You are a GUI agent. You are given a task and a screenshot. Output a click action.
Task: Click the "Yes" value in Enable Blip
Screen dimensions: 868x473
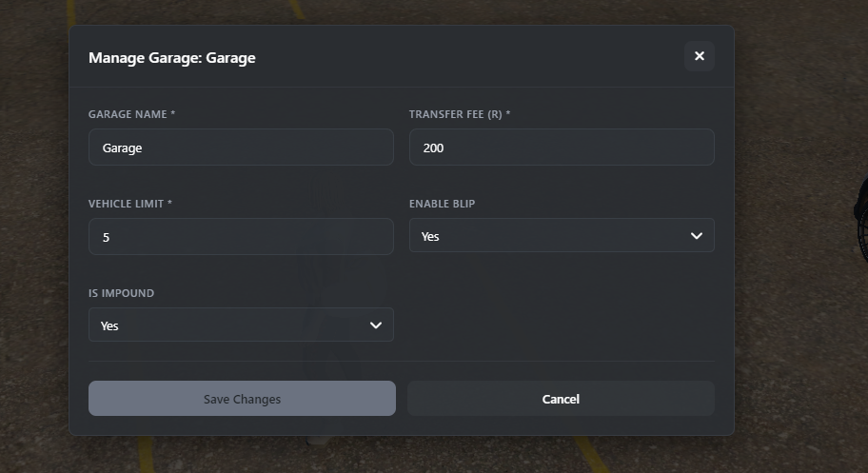click(430, 236)
